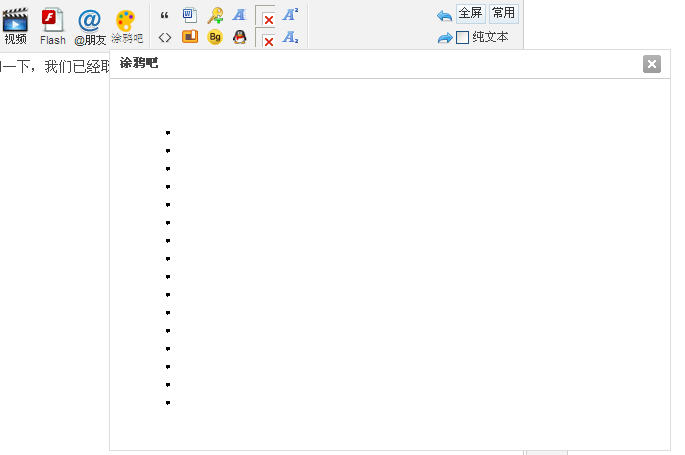
Task: Insert Flash via the Flash icon
Action: pos(52,25)
